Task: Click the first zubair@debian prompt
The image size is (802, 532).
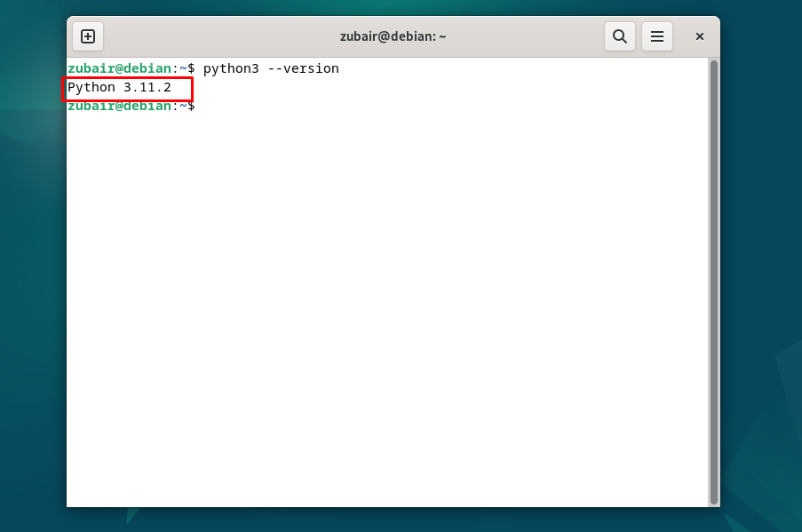Action: coord(131,68)
